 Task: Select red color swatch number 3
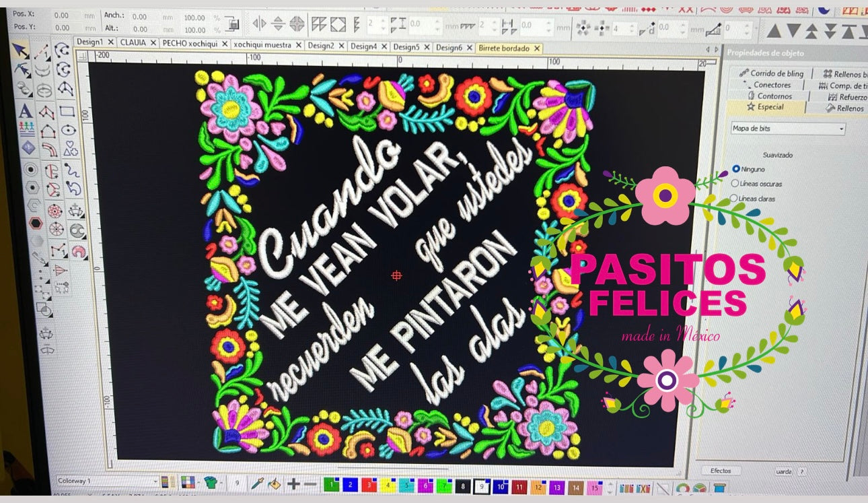tap(369, 485)
